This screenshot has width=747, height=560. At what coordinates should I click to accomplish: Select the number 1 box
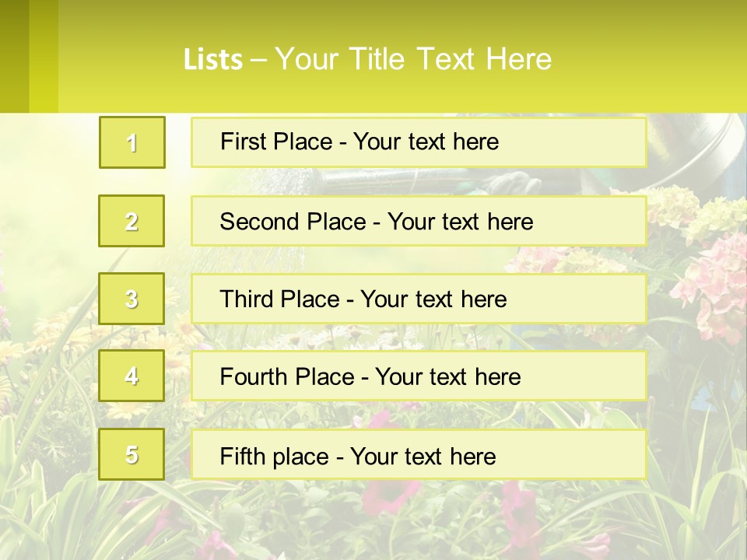click(132, 142)
